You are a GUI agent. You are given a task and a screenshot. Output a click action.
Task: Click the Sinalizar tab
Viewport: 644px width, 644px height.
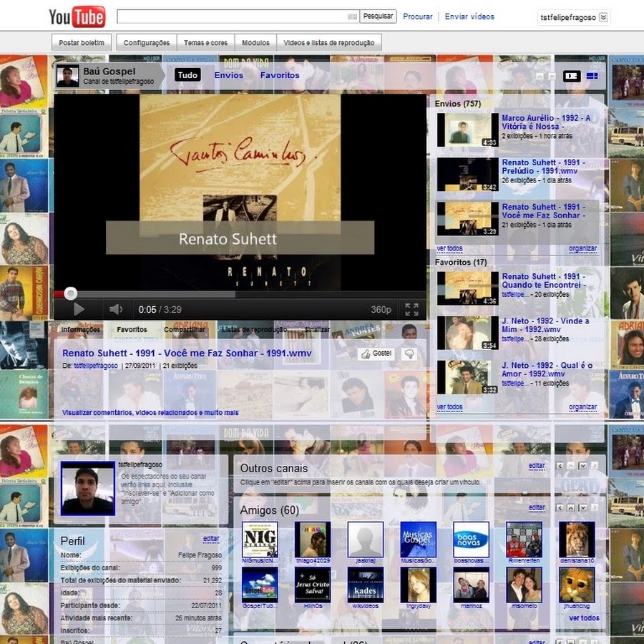point(317,329)
